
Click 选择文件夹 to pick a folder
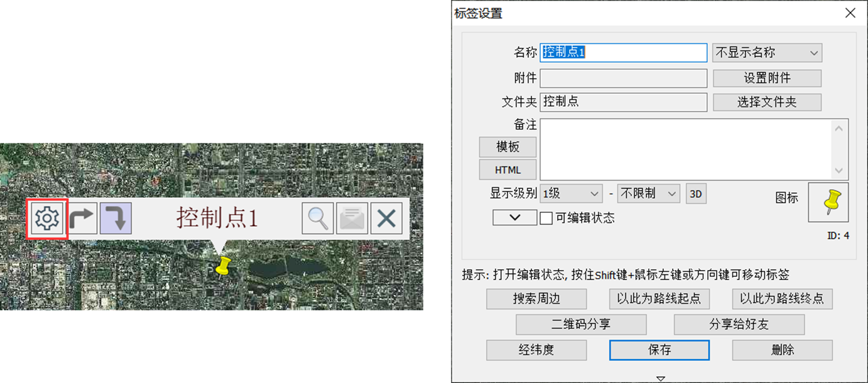tap(767, 102)
